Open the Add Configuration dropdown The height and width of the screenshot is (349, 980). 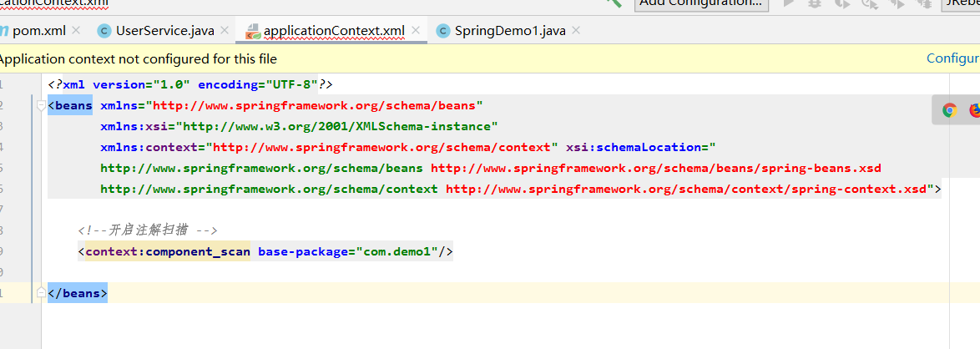pyautogui.click(x=700, y=3)
